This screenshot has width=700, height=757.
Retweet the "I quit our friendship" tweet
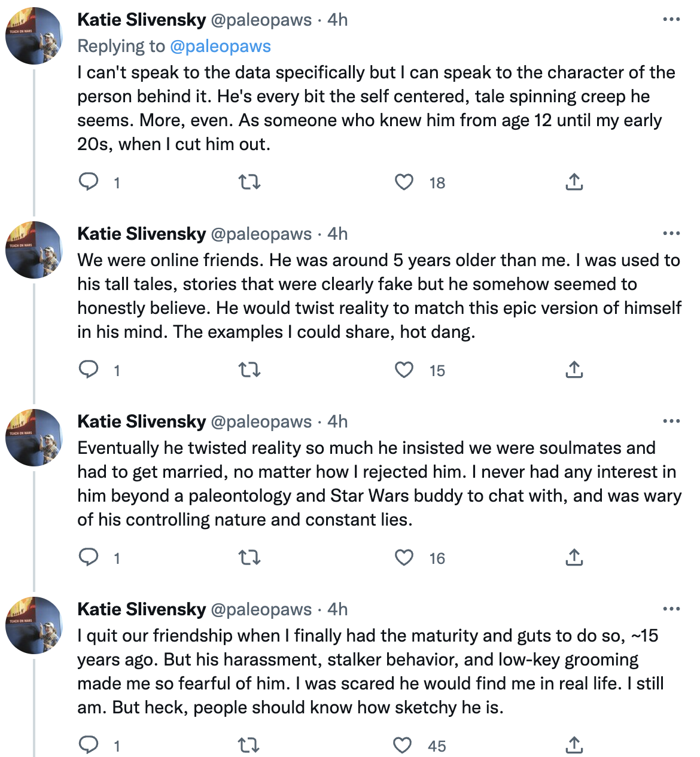point(248,746)
